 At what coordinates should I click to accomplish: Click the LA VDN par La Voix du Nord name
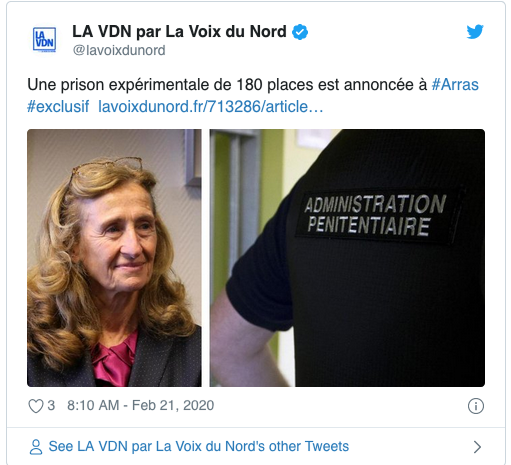point(179,32)
